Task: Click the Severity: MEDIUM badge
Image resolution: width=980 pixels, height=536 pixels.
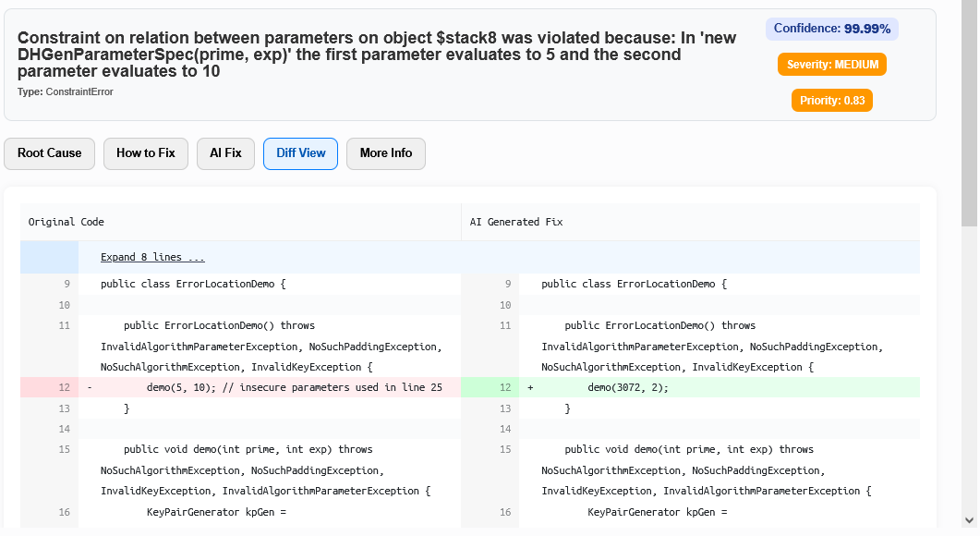Action: click(x=832, y=65)
